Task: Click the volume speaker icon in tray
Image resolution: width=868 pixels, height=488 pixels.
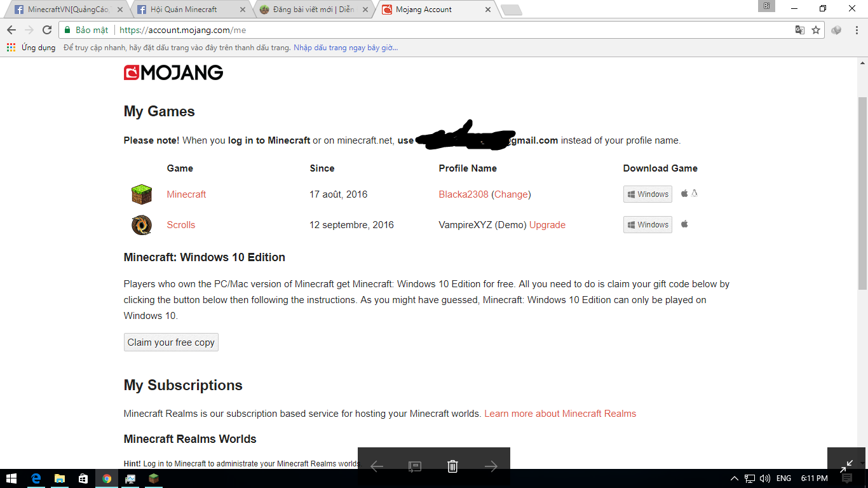Action: tap(765, 478)
